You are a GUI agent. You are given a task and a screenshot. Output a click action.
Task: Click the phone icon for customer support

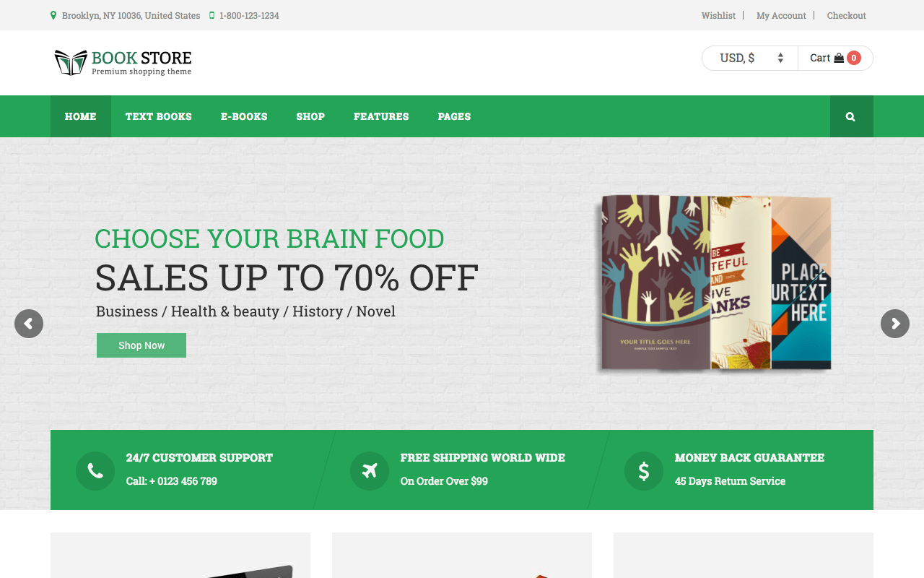click(95, 471)
